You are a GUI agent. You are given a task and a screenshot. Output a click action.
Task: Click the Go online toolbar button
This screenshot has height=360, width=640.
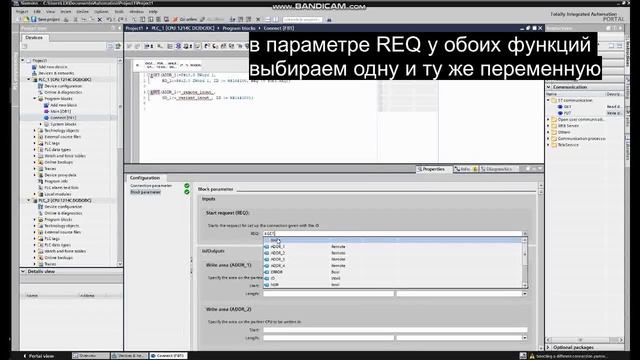coord(184,19)
